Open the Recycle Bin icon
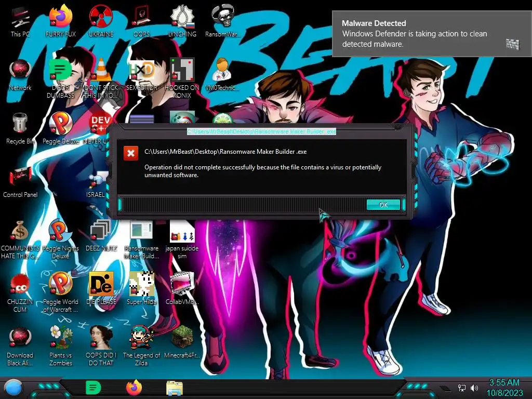532x399 pixels. pos(20,128)
